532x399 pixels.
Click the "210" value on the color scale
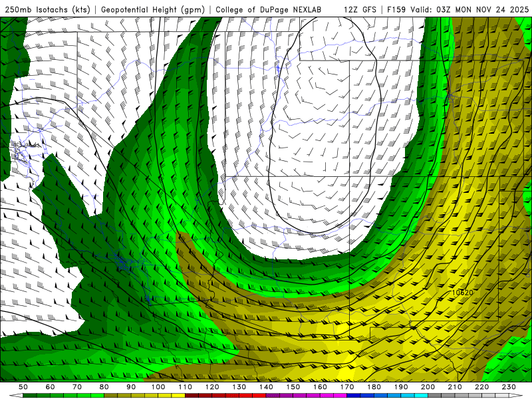pyautogui.click(x=455, y=387)
